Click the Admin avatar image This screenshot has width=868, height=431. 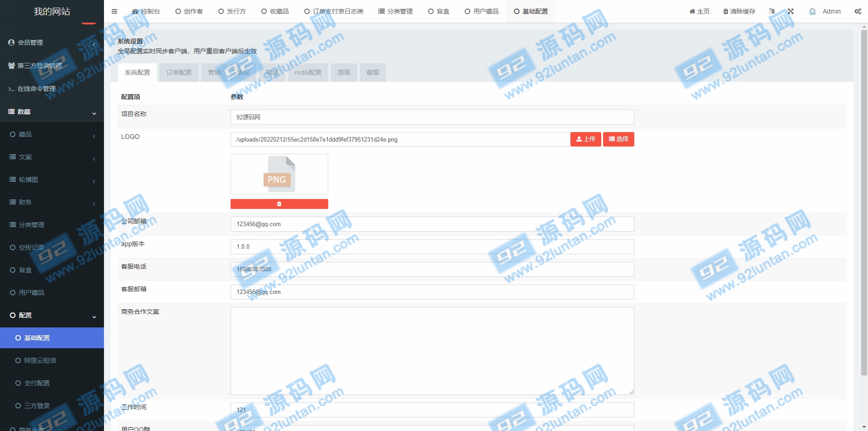(812, 11)
